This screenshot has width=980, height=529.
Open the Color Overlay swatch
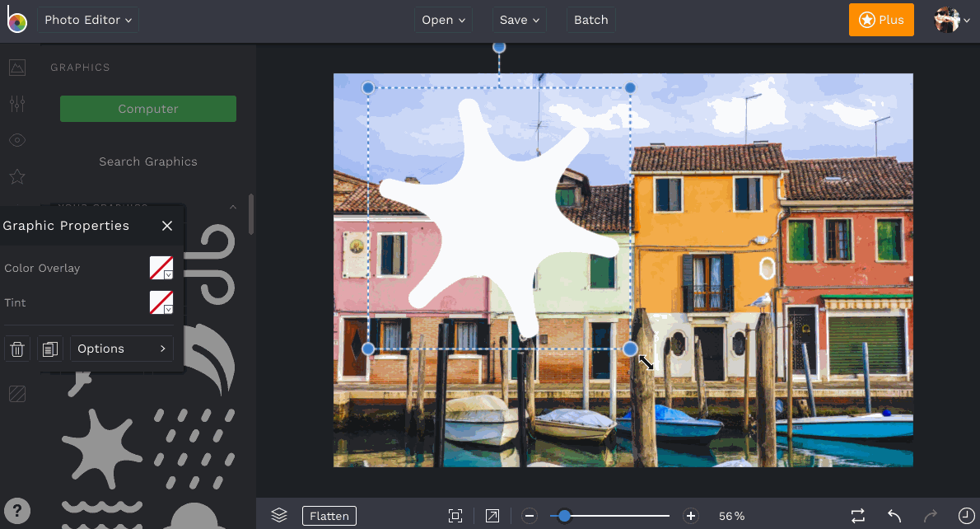point(161,268)
